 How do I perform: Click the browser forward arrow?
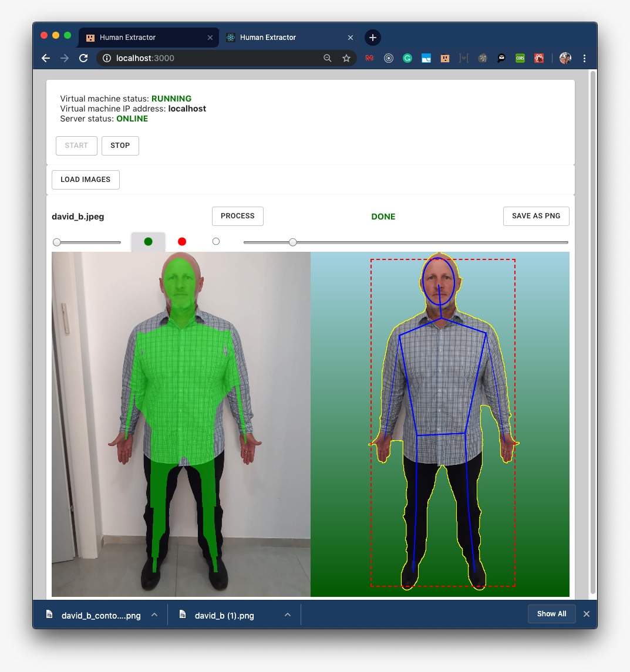pos(65,58)
